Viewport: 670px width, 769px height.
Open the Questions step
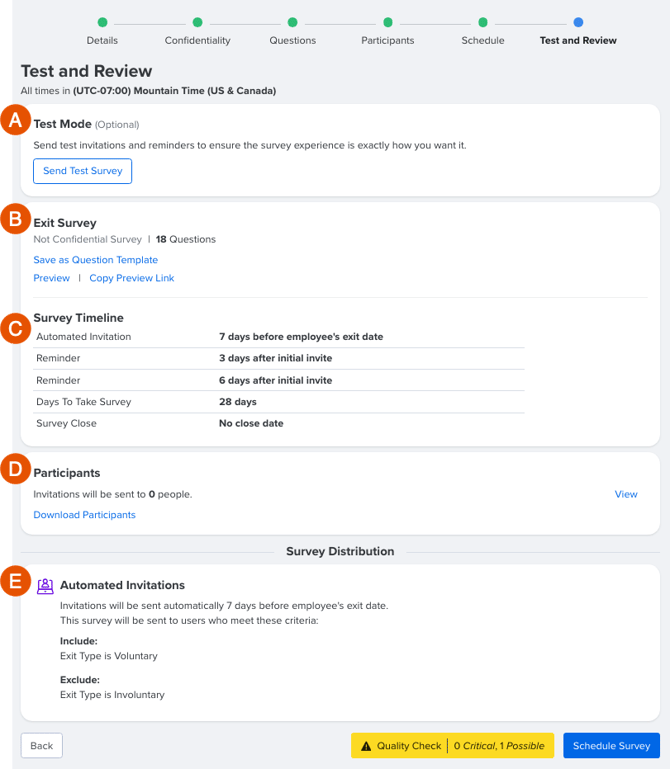[292, 40]
